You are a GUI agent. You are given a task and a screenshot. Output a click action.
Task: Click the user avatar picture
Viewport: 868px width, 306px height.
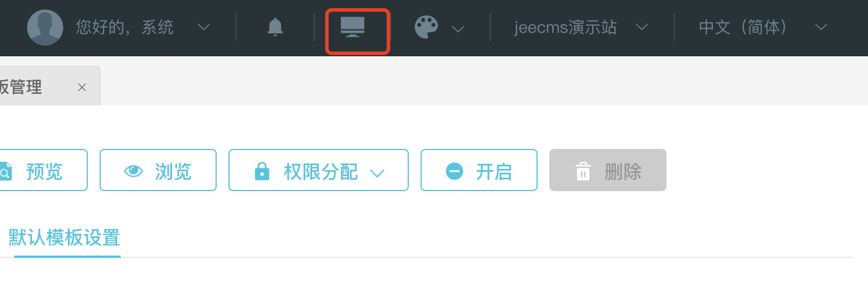point(45,28)
